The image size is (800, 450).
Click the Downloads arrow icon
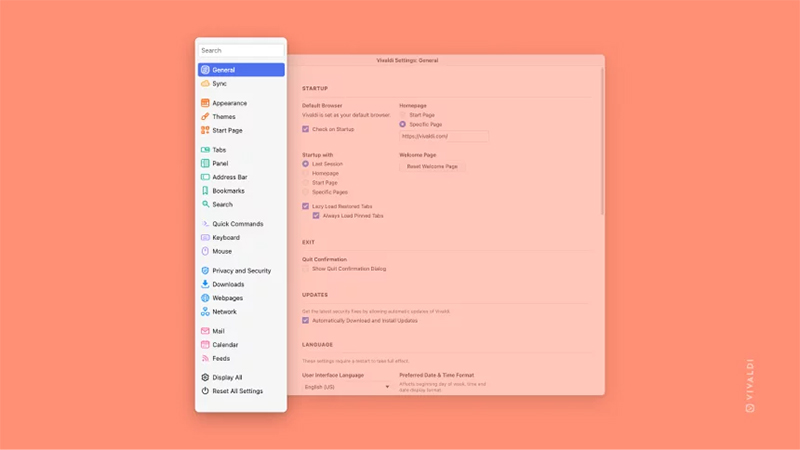205,284
